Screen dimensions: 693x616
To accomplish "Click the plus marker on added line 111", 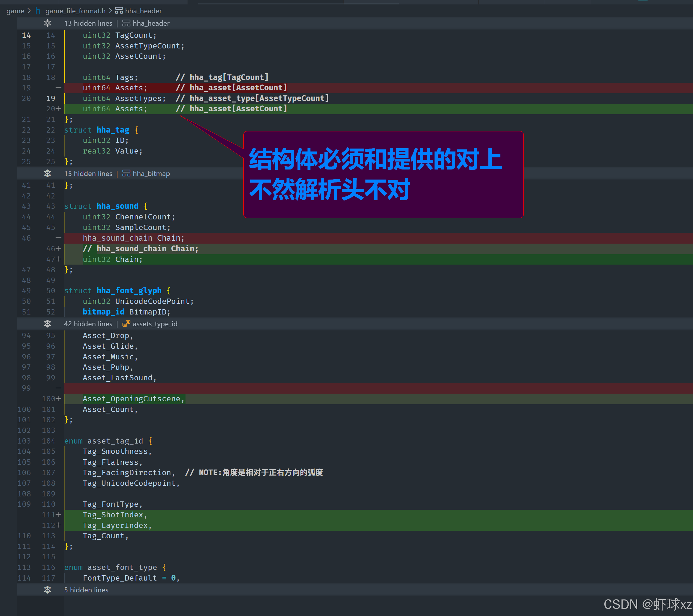I will pyautogui.click(x=58, y=514).
